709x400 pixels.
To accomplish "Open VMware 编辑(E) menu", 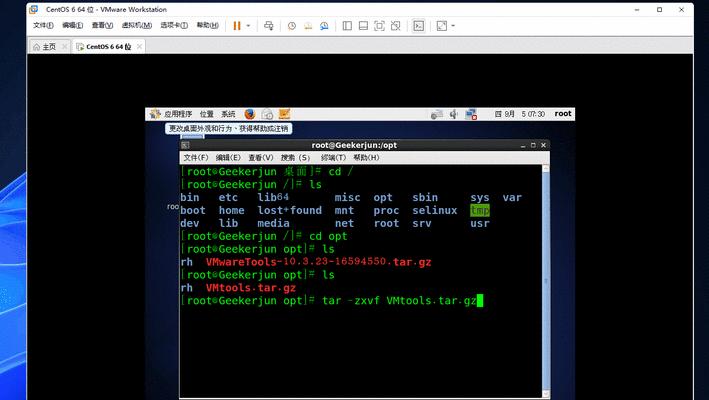I will coord(72,25).
